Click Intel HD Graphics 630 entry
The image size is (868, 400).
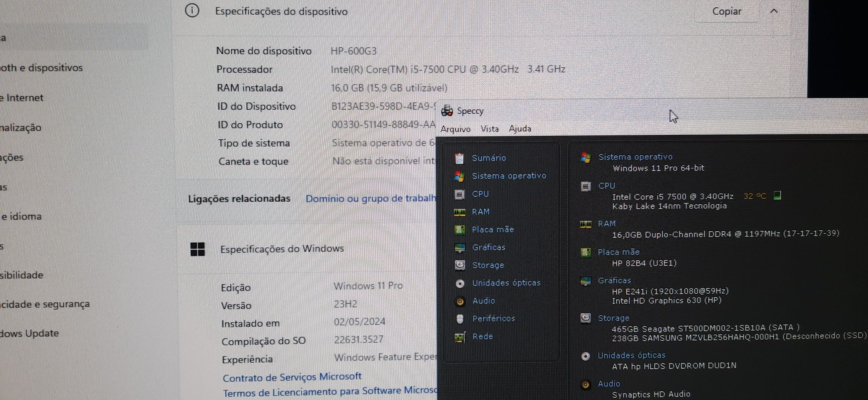pyautogui.click(x=667, y=301)
